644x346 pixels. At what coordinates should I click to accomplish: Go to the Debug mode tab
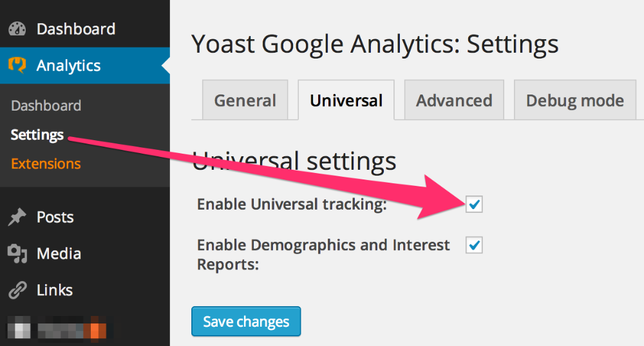(x=574, y=100)
